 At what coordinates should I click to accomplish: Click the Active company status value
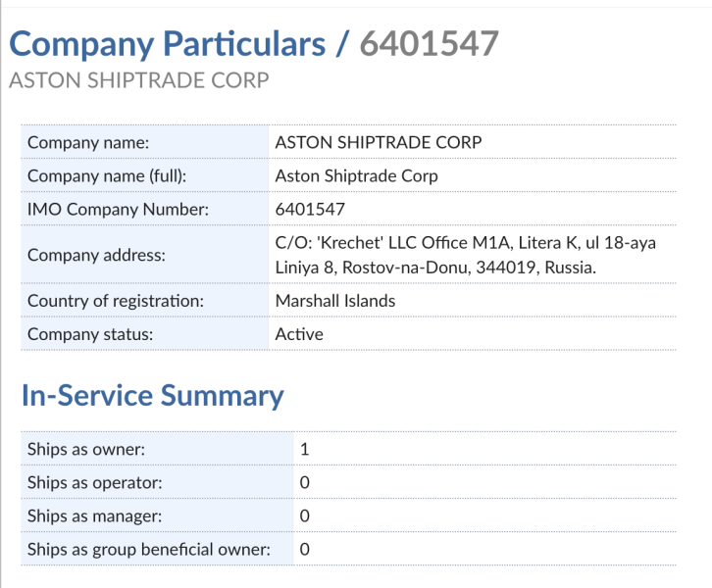(298, 334)
